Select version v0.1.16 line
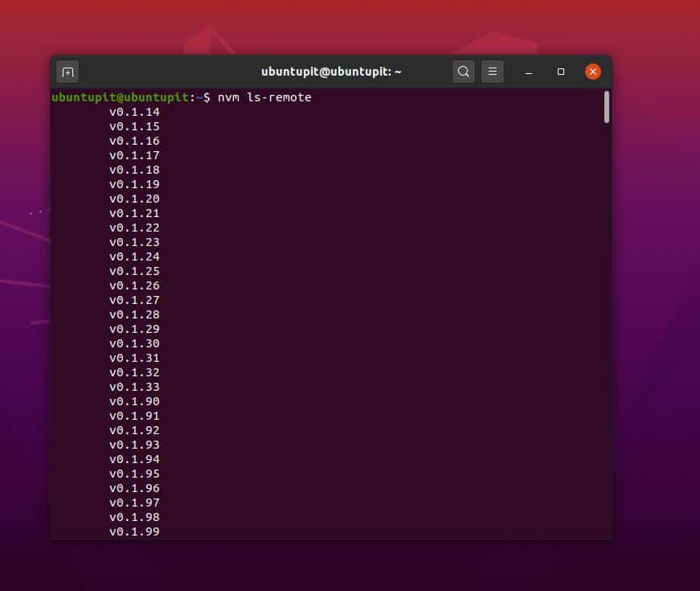The image size is (700, 591). 134,142
